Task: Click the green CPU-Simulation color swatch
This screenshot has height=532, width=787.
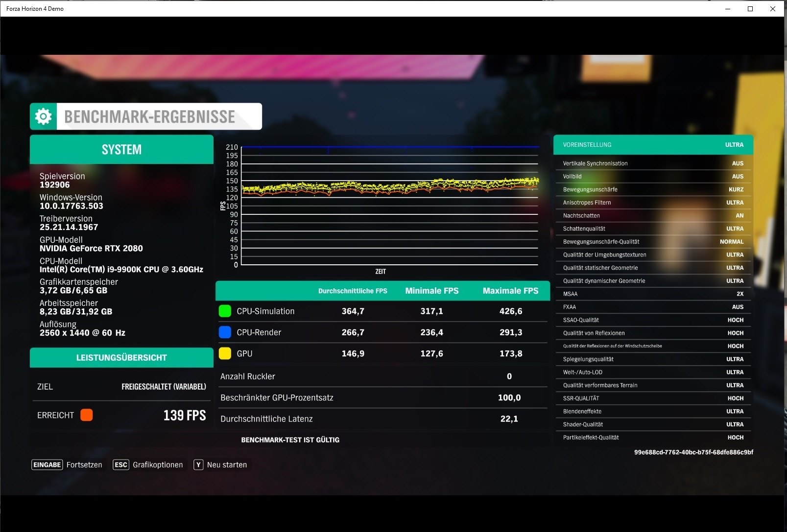Action: click(225, 311)
